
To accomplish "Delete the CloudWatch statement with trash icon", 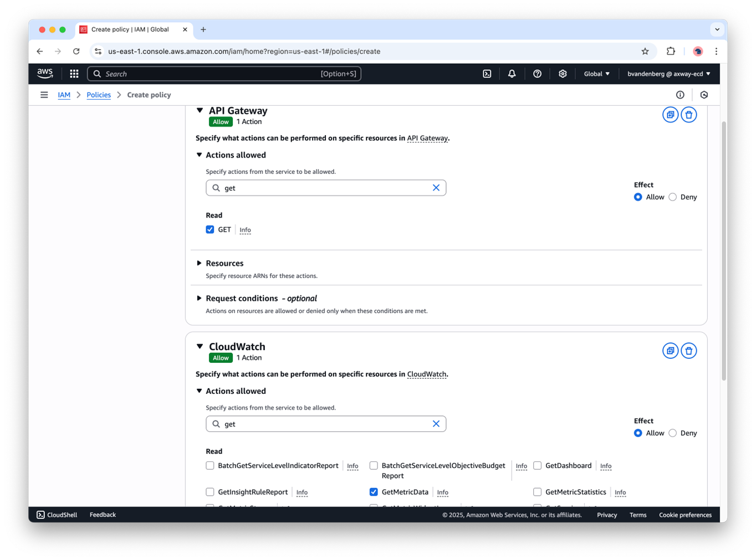I will tap(688, 351).
